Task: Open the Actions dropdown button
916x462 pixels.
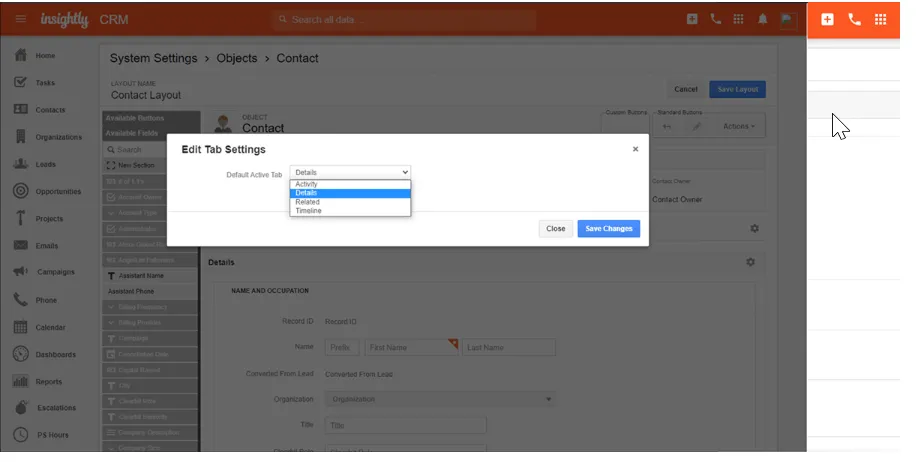Action: click(738, 126)
